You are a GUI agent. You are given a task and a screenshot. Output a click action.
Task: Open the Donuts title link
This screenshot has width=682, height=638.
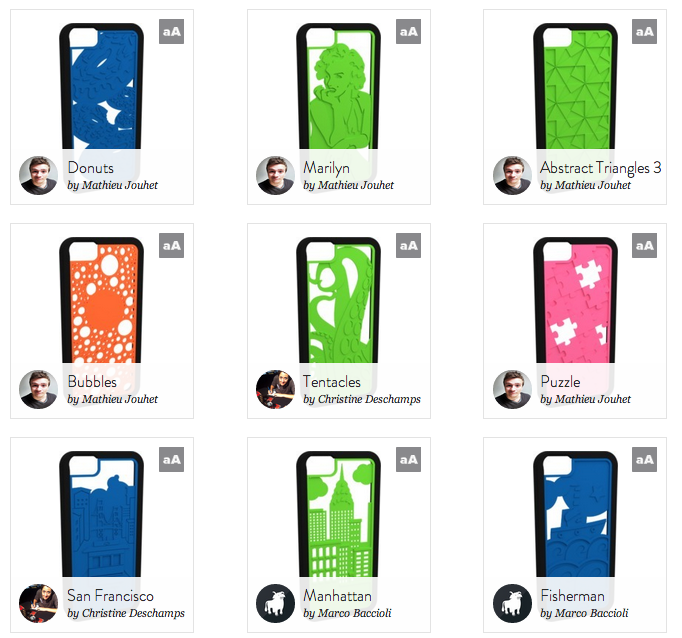pyautogui.click(x=90, y=168)
